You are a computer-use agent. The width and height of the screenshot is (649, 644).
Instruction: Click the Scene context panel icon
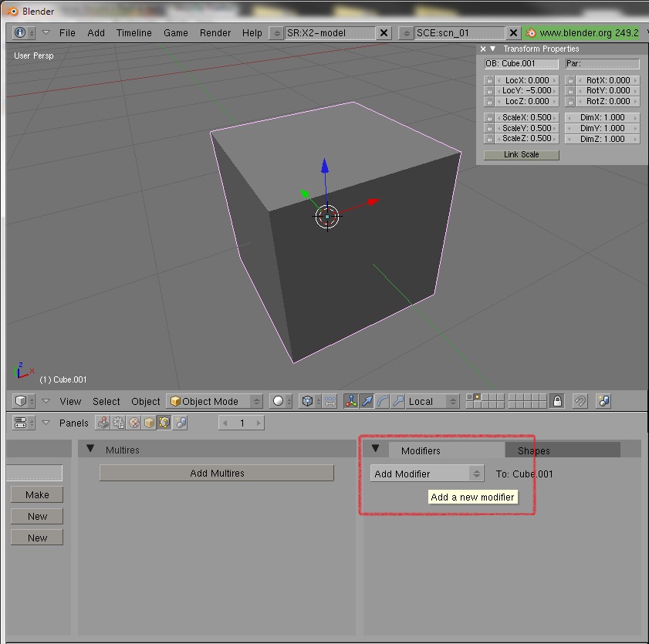pos(181,423)
